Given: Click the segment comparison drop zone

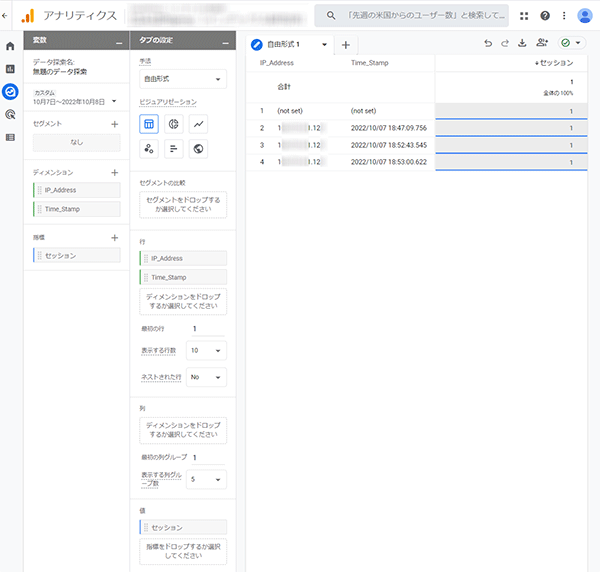Looking at the screenshot, I should tap(183, 205).
